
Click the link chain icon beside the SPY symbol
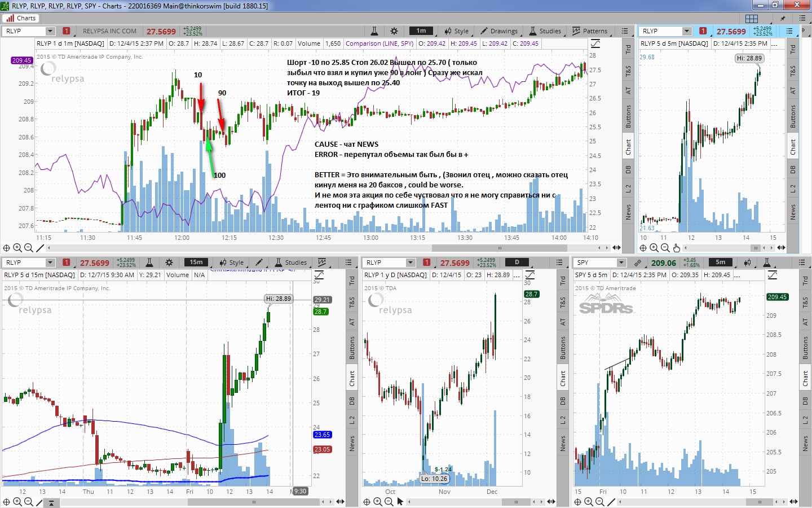[638, 262]
